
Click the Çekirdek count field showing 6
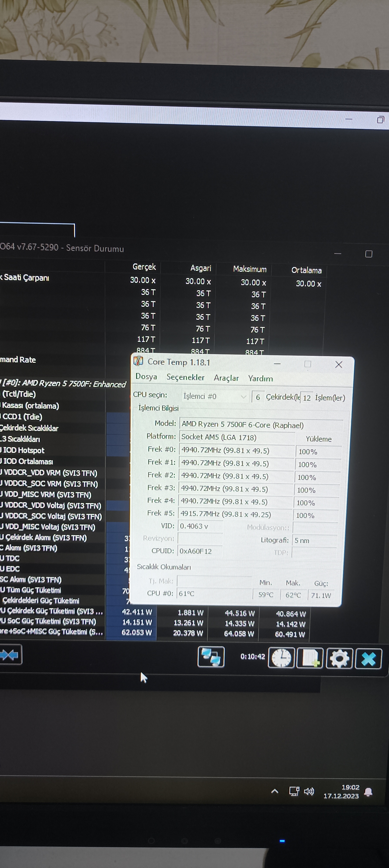[258, 397]
